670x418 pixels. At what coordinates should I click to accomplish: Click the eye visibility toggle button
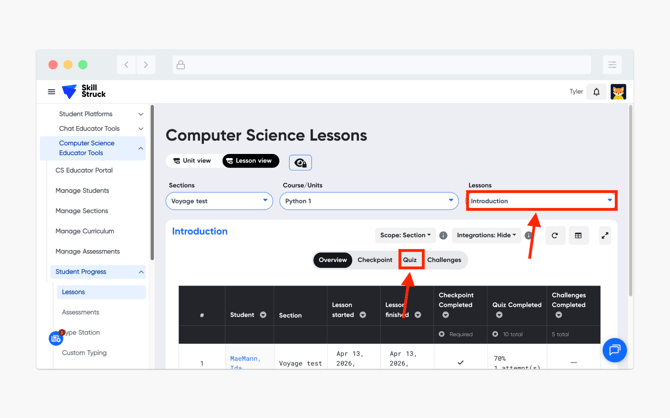pyautogui.click(x=300, y=162)
